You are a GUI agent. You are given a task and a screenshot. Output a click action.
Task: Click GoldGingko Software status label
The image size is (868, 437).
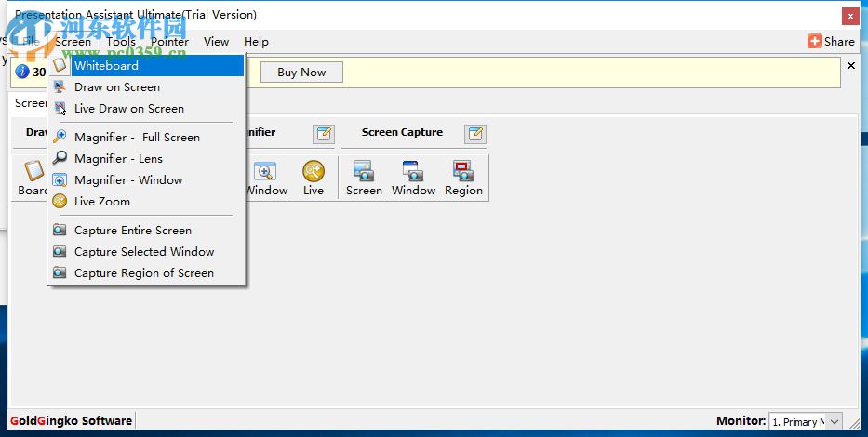click(72, 421)
